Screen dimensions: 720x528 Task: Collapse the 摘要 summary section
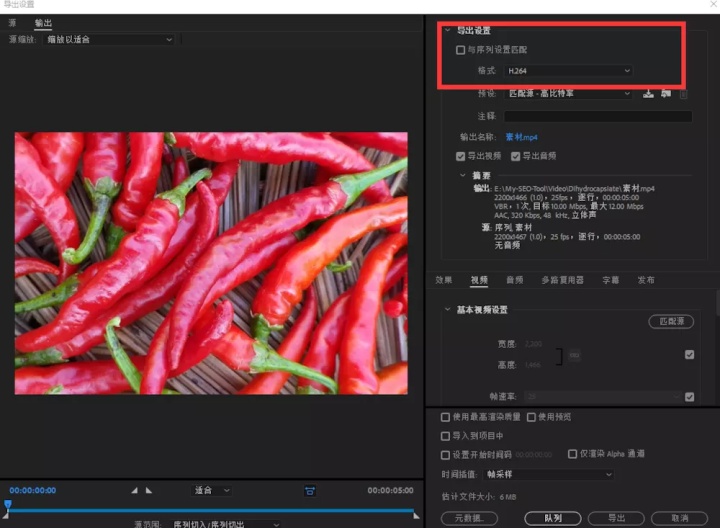[462, 175]
